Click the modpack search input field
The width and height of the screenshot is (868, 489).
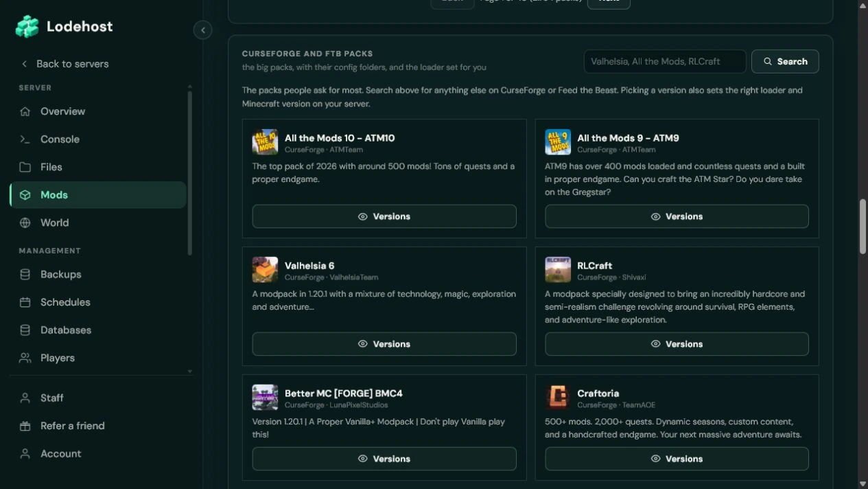point(665,61)
